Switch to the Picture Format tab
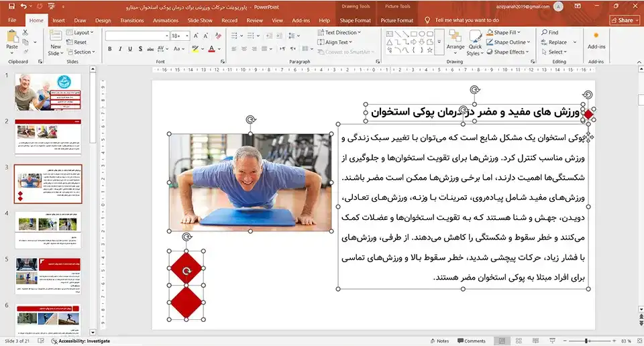Image resolution: width=644 pixels, height=346 pixels. (396, 20)
